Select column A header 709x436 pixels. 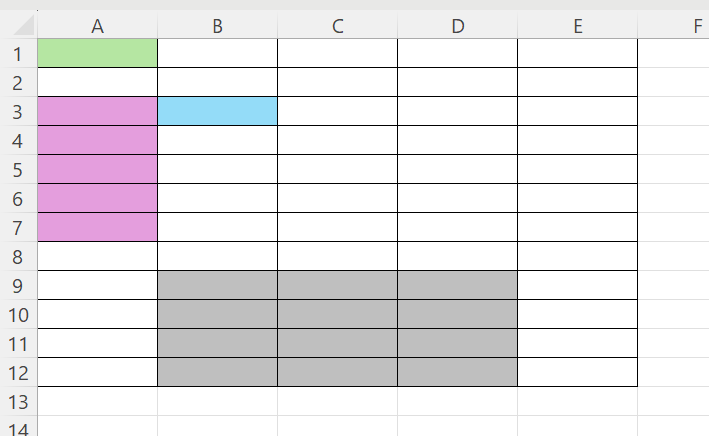tap(97, 27)
